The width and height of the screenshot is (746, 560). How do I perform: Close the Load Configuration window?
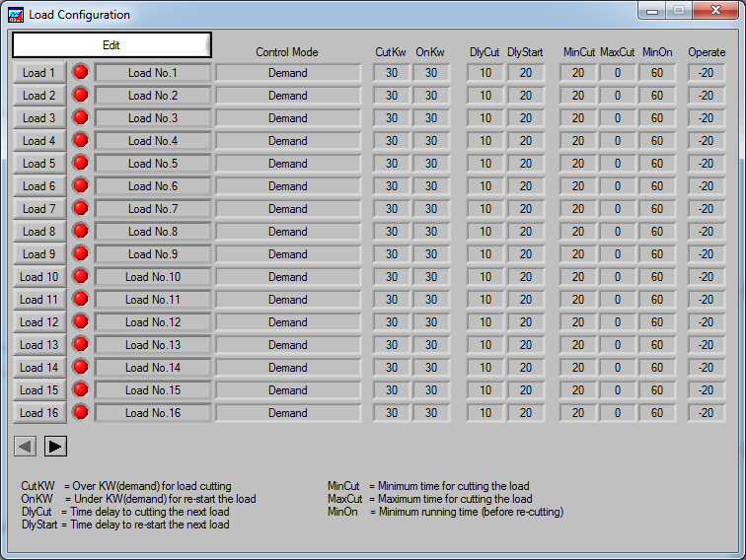pos(715,10)
